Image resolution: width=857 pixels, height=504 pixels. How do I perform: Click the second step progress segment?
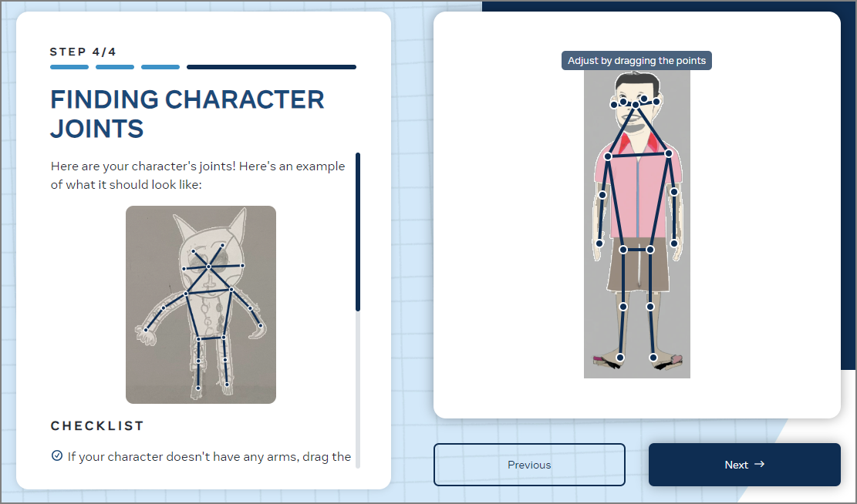pyautogui.click(x=115, y=67)
